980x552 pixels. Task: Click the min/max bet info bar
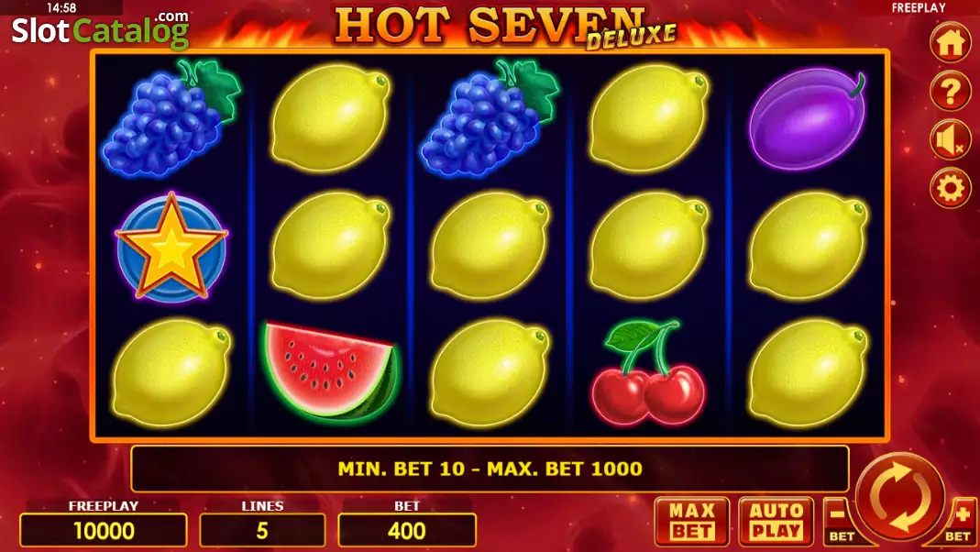click(490, 469)
